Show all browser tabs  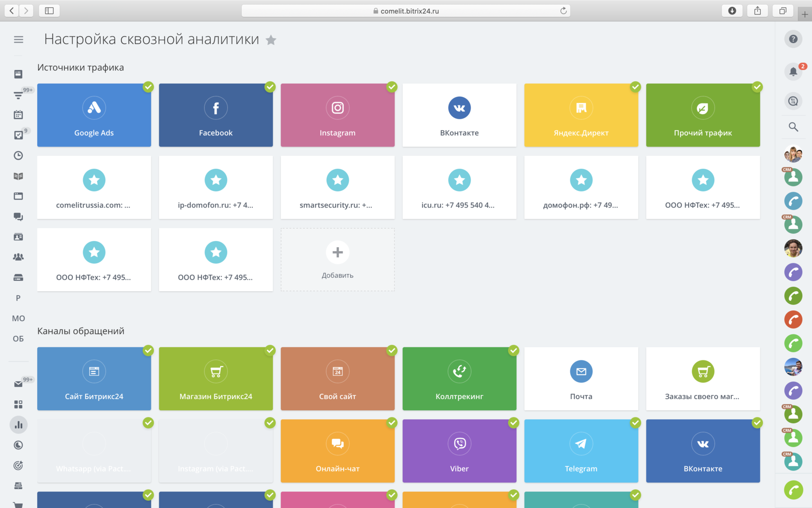pyautogui.click(x=783, y=11)
